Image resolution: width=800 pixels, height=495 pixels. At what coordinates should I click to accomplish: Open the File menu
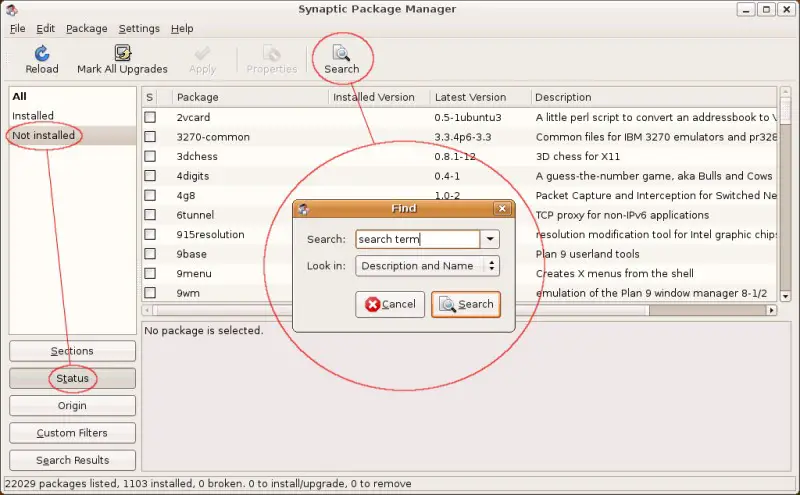[17, 29]
